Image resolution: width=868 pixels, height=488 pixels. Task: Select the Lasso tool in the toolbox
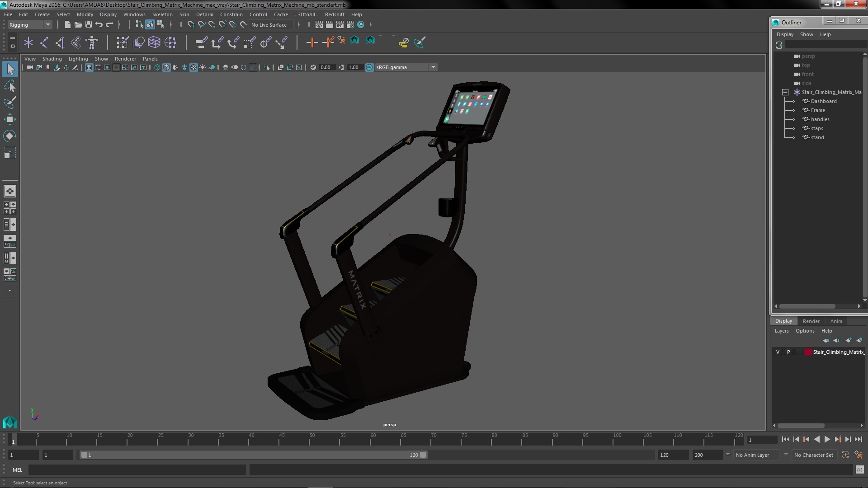(10, 86)
